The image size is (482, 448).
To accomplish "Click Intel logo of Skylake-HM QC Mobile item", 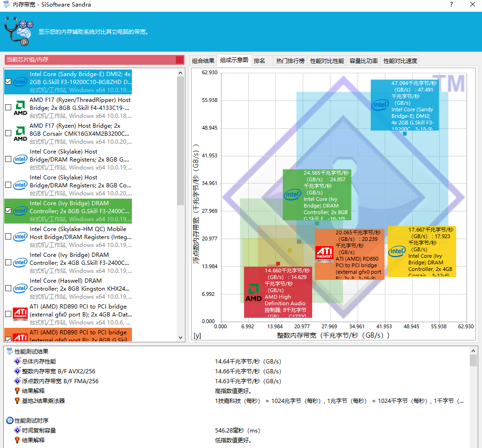I will [20, 237].
